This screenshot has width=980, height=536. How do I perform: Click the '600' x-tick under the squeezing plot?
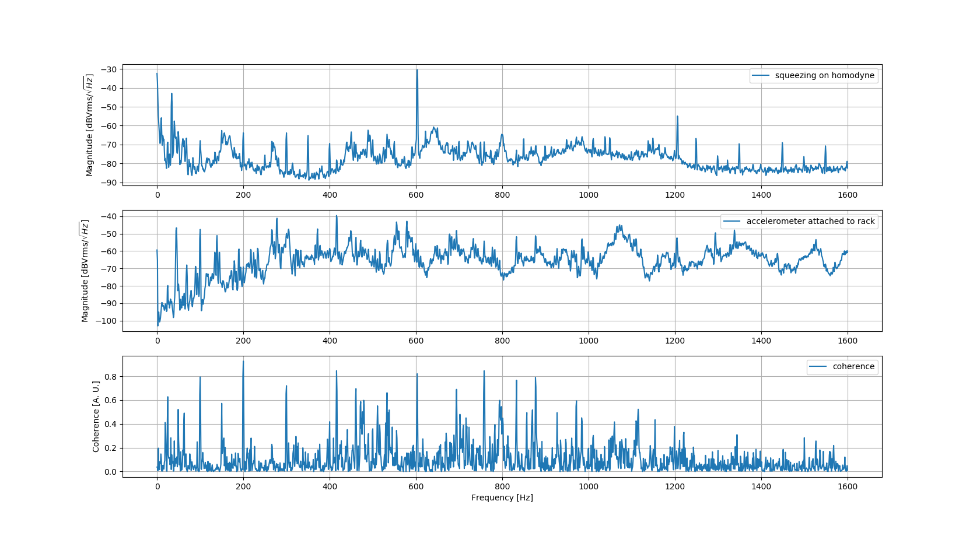click(416, 195)
